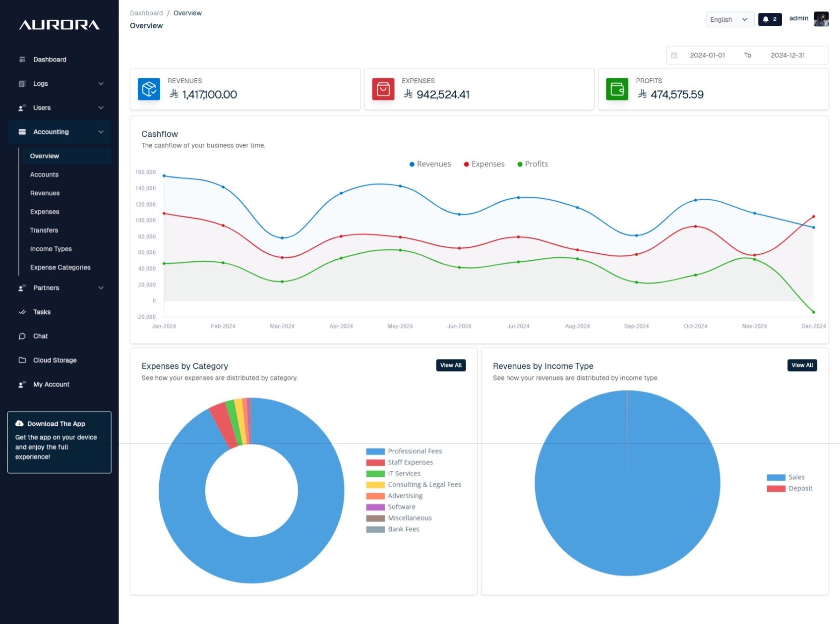Toggle the Revenues series in Cashflow legend
The image size is (840, 624).
pos(430,164)
